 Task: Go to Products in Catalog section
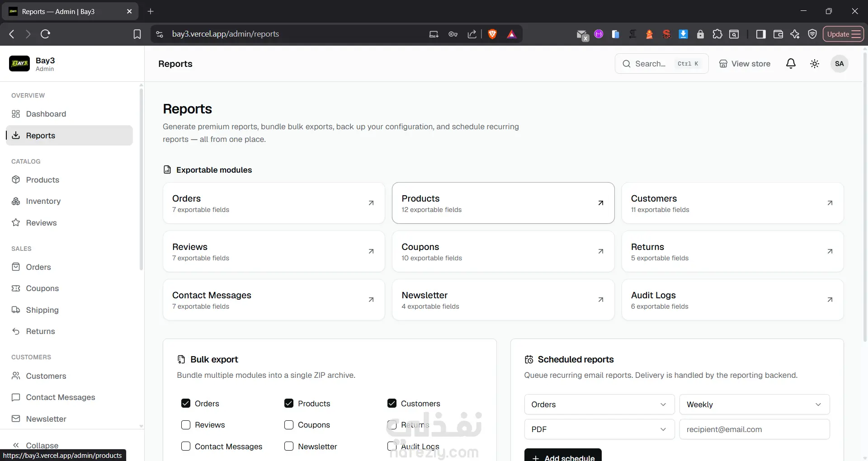tap(69, 180)
